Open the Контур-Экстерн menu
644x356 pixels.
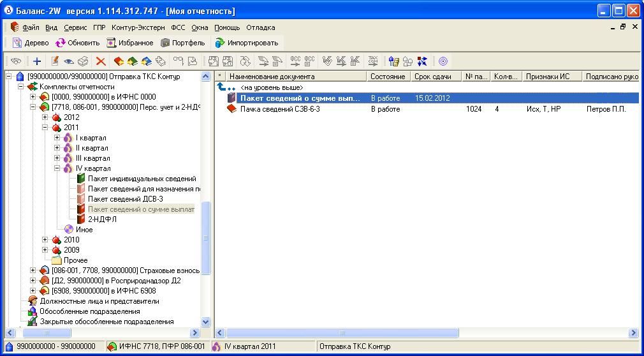(x=138, y=27)
